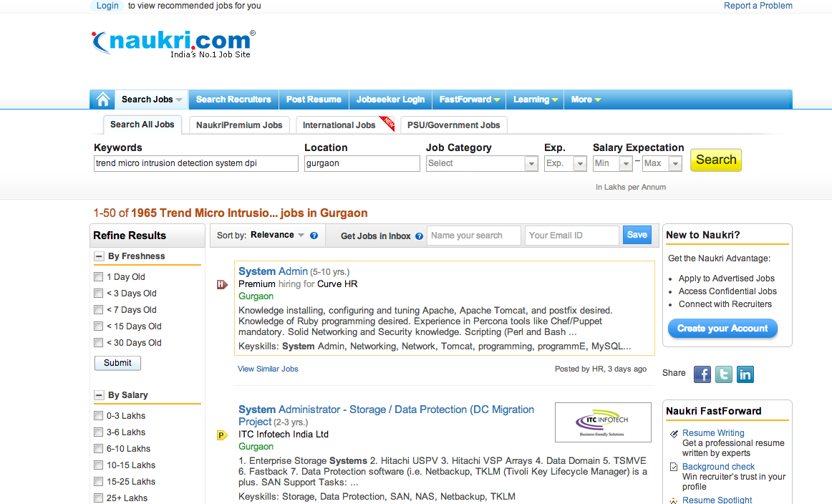Open the Min salary dropdown
The height and width of the screenshot is (504, 832).
[x=612, y=163]
